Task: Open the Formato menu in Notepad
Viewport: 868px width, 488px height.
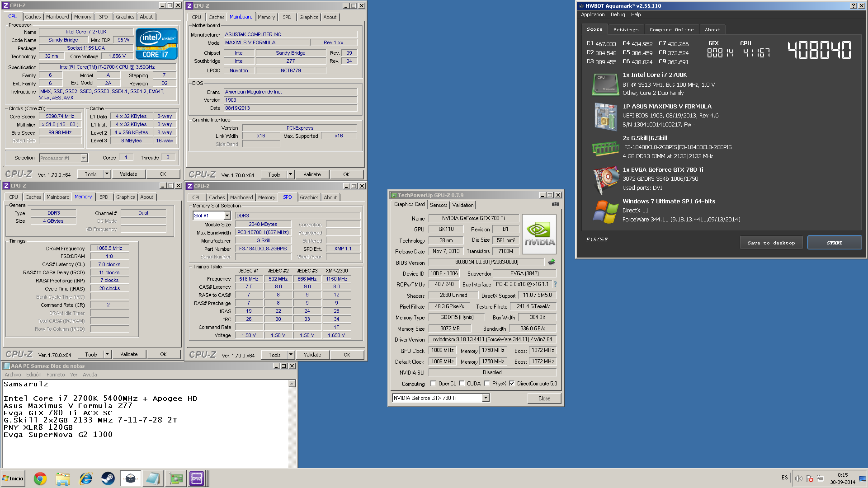Action: click(55, 375)
